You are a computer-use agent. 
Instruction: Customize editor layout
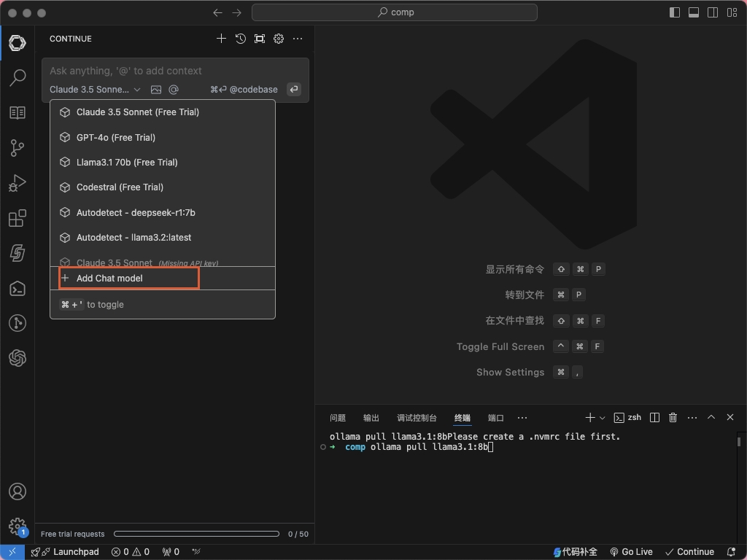coord(732,13)
